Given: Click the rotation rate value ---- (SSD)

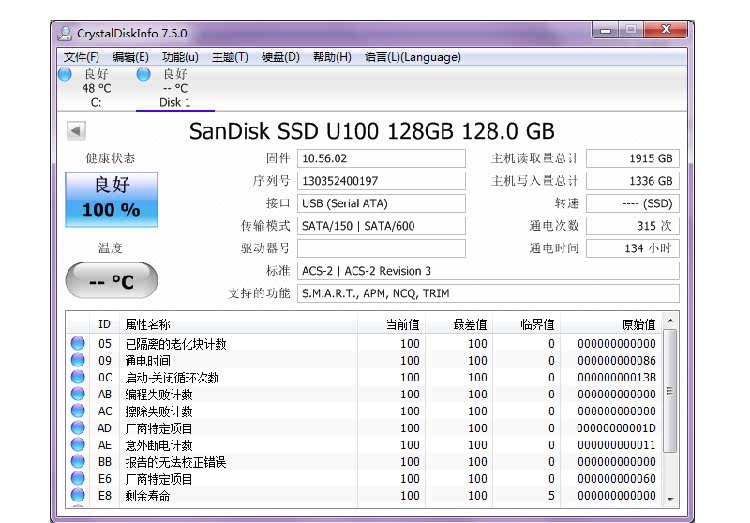Looking at the screenshot, I should 633,203.
